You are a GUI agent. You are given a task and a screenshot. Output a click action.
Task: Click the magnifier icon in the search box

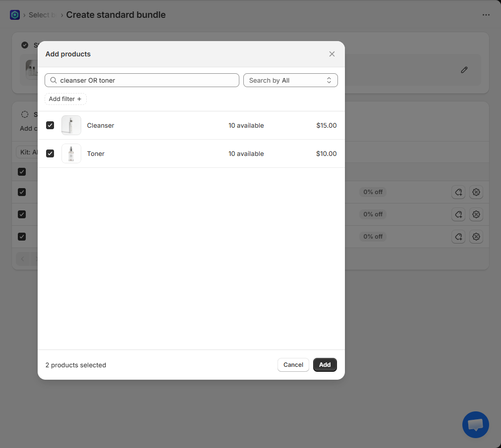coord(54,80)
